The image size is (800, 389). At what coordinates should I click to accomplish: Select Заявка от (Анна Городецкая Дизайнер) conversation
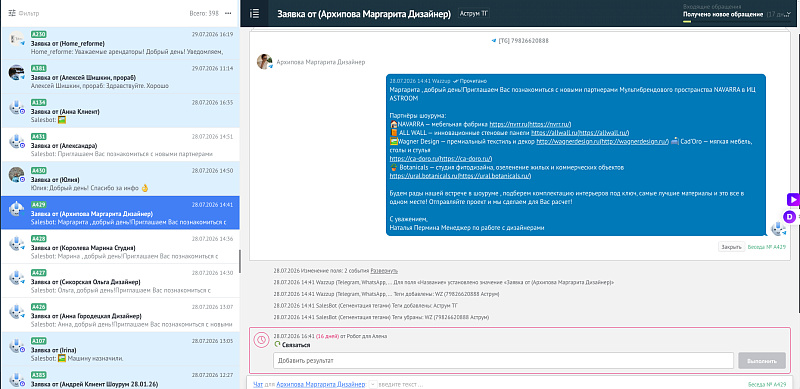coord(120,315)
